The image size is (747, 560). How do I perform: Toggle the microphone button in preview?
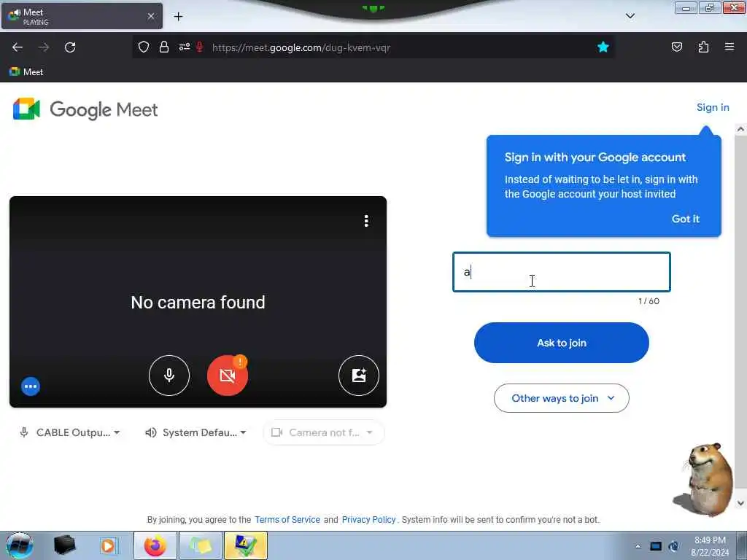[169, 376]
